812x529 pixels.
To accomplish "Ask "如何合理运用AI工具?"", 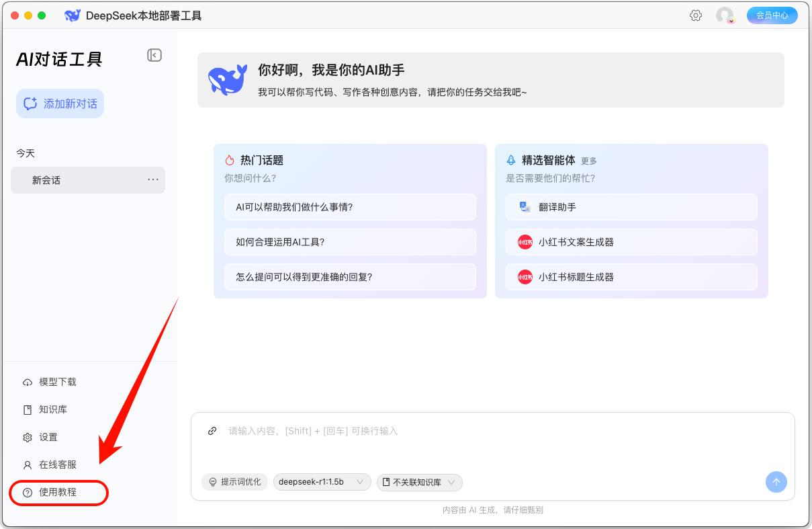I will click(350, 242).
